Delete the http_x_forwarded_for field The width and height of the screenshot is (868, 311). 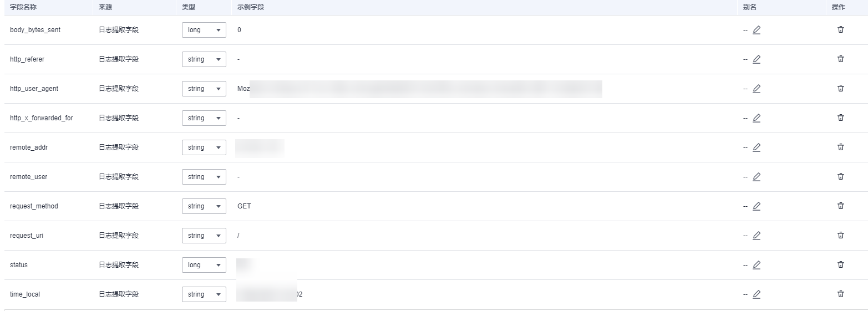[841, 118]
